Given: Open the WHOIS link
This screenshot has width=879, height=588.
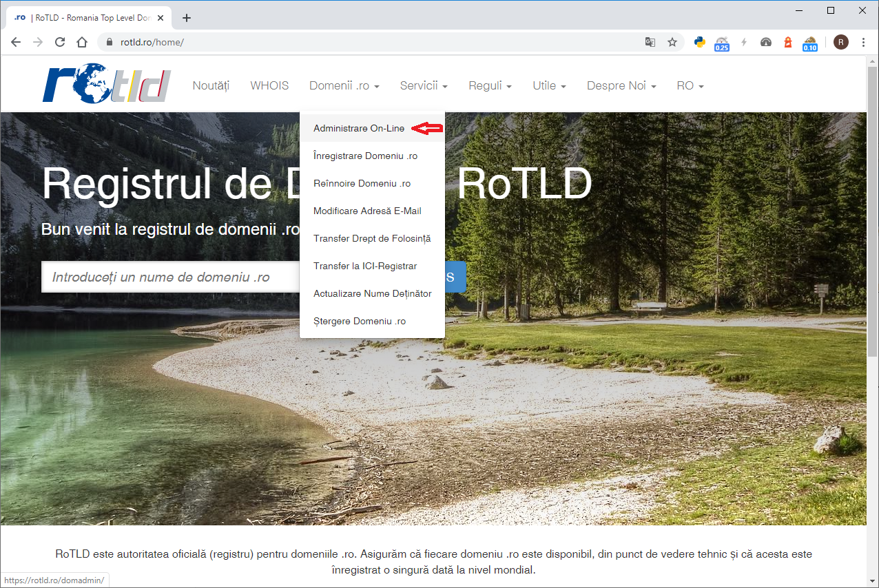Looking at the screenshot, I should point(269,86).
